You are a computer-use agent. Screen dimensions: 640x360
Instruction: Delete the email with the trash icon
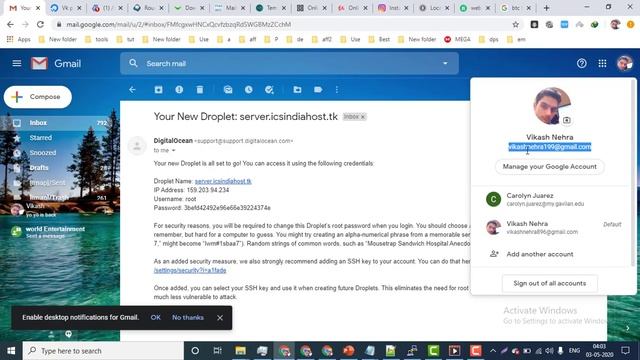click(x=200, y=90)
